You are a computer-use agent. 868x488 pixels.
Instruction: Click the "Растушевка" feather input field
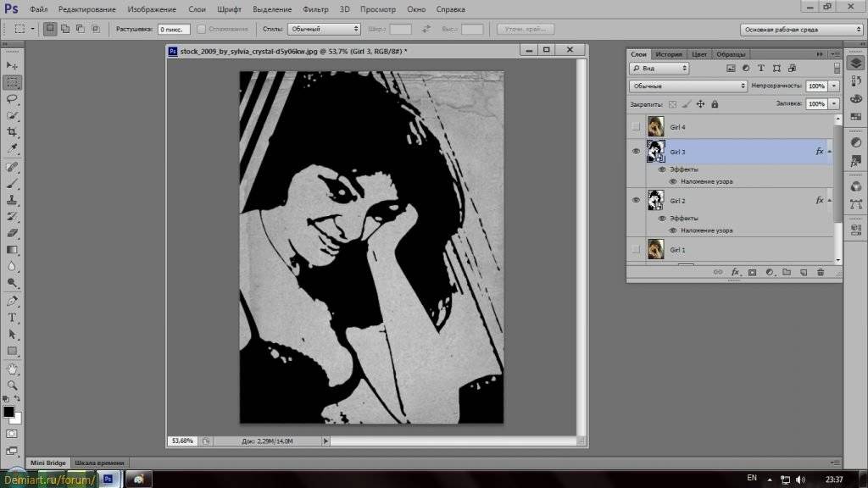point(173,29)
